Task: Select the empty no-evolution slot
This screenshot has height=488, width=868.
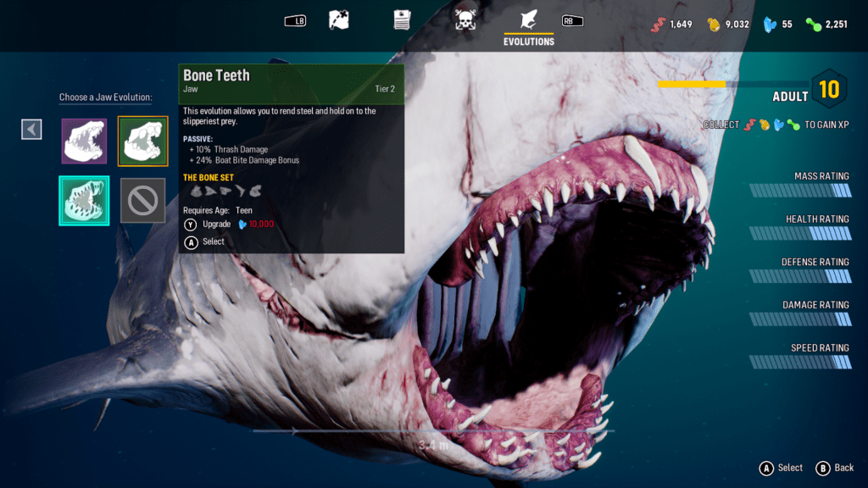Action: [142, 201]
